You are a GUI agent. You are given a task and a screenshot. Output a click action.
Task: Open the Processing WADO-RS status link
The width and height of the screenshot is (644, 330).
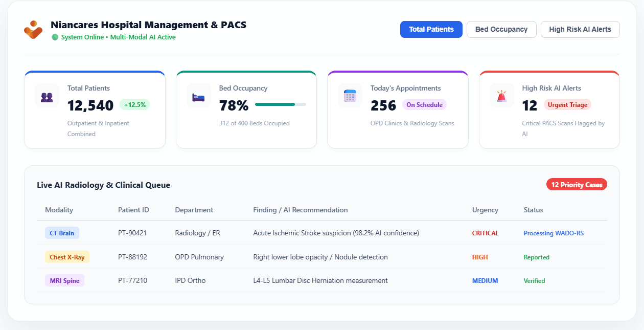[554, 233]
